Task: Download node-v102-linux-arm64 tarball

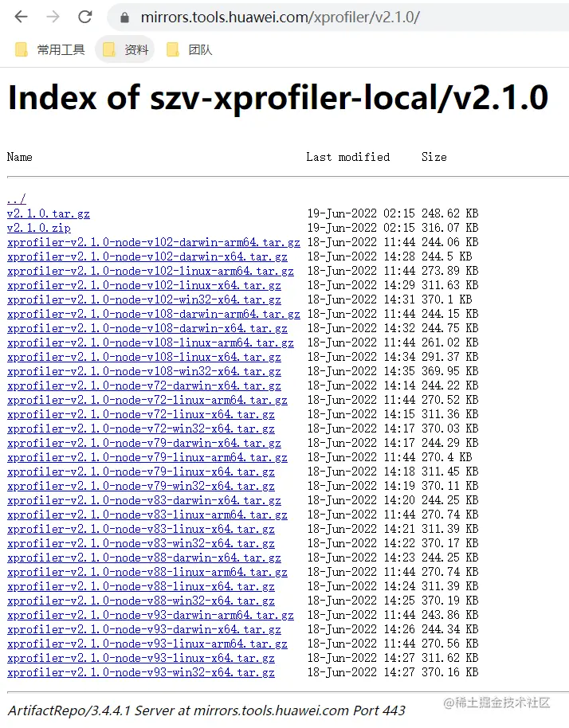Action: coord(151,271)
